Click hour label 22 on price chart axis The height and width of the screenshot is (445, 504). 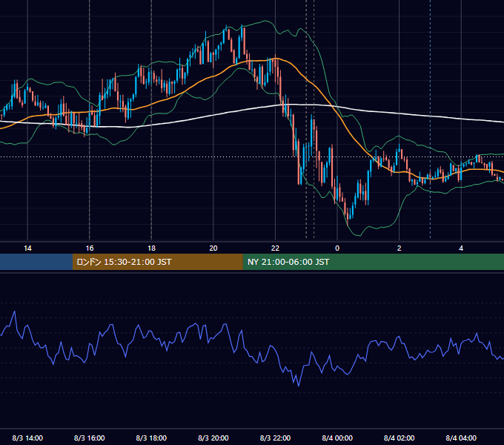tap(275, 248)
